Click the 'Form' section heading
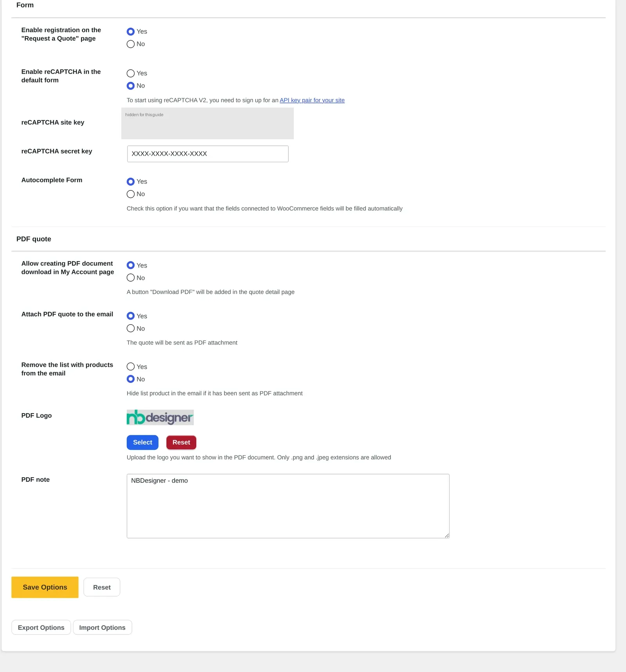Screen dimensions: 626x672 (x=25, y=5)
